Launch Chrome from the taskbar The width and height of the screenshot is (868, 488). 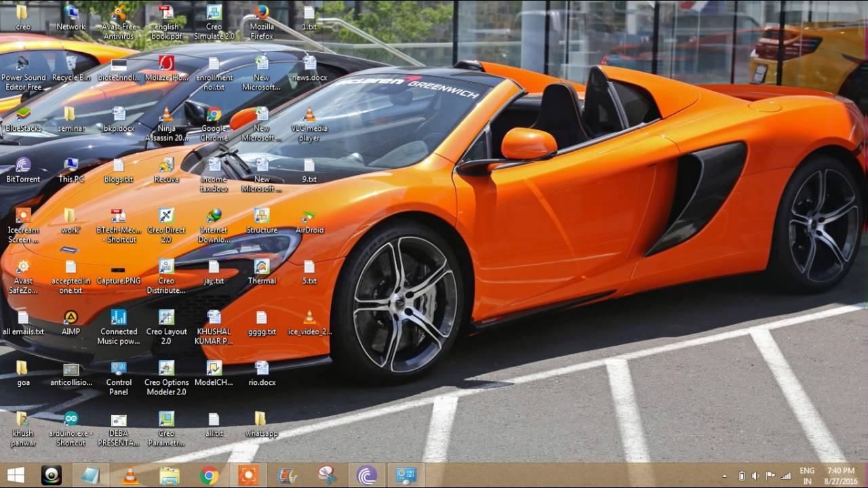(209, 476)
